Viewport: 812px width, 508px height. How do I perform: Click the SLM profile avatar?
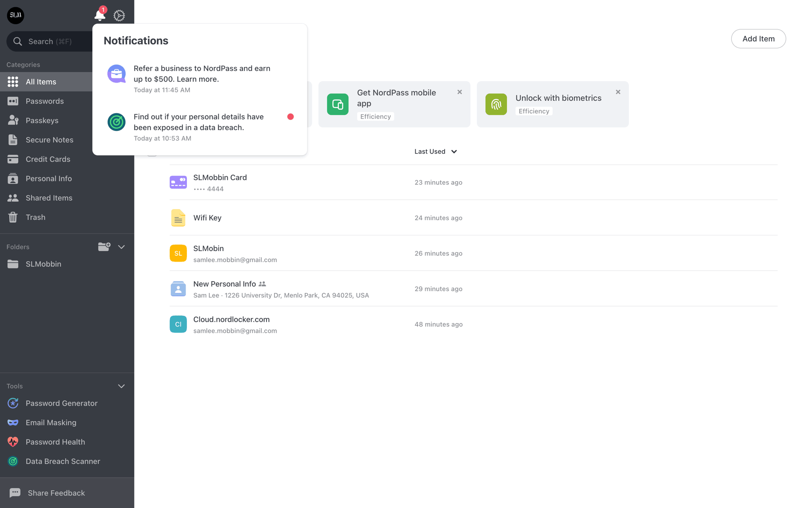16,15
